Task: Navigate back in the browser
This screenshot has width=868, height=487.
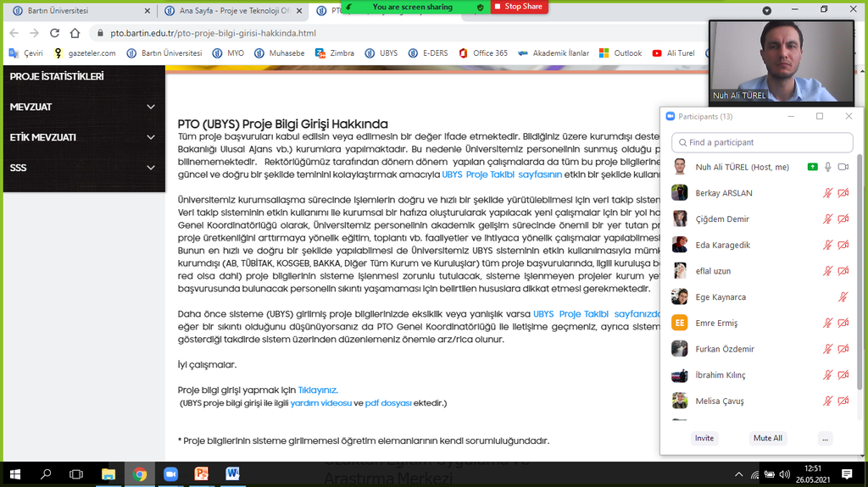Action: [14, 33]
